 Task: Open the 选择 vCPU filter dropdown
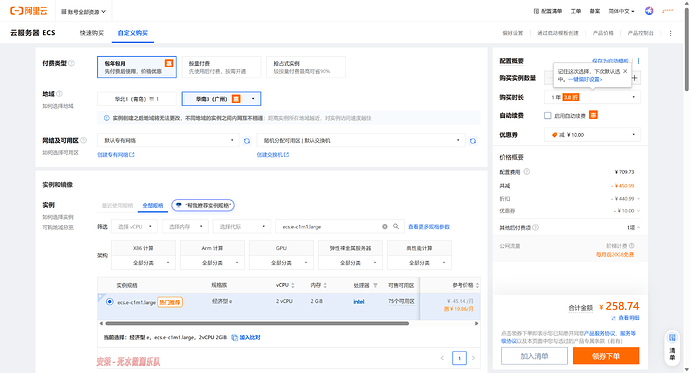[134, 227]
